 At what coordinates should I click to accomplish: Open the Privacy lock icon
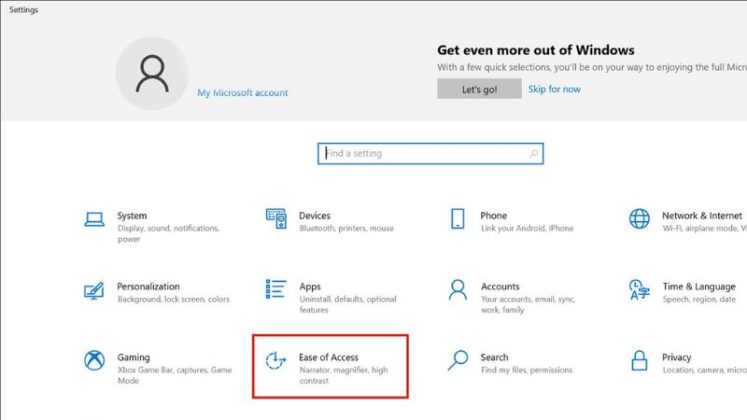pos(639,362)
